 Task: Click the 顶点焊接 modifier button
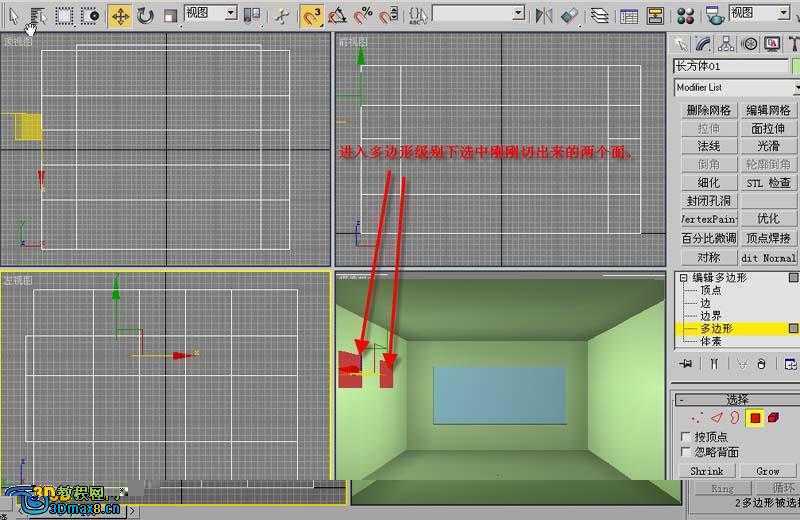[x=768, y=238]
